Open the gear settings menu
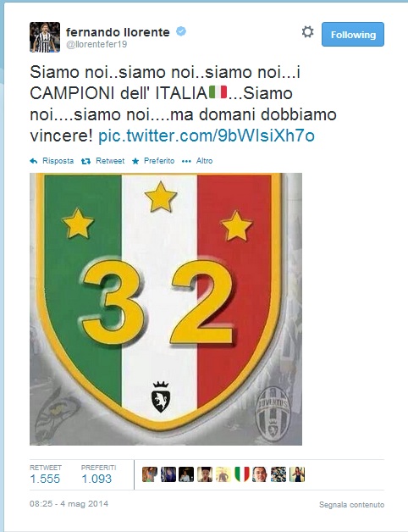Screen dimensions: 408x532 (307, 32)
